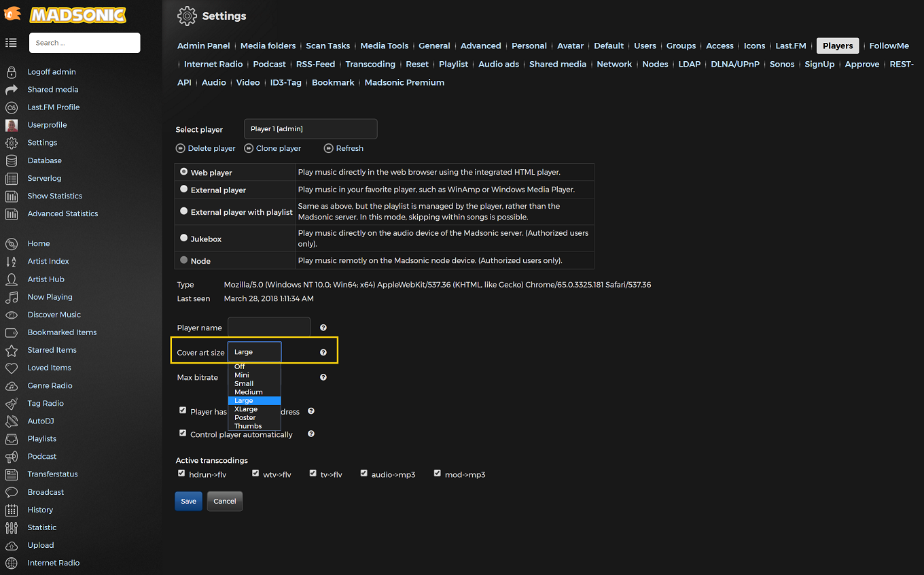Toggle Control player automatically checkbox
The width and height of the screenshot is (924, 575).
[183, 433]
